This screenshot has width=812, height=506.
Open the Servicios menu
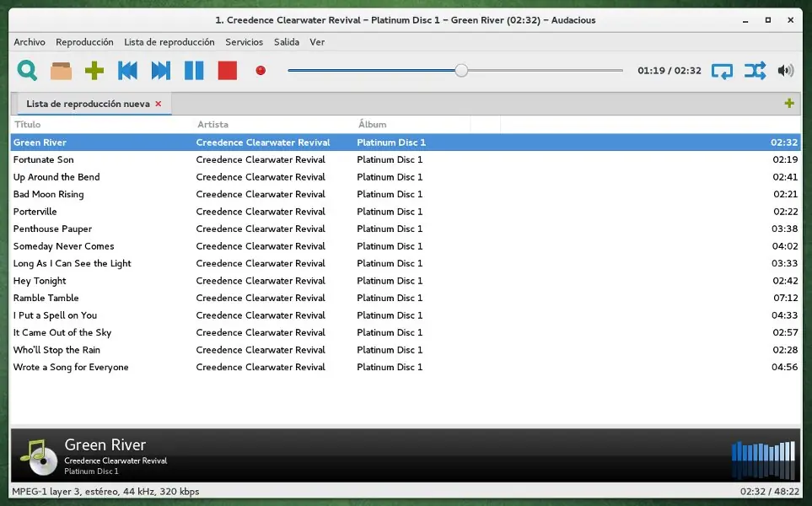pos(244,42)
